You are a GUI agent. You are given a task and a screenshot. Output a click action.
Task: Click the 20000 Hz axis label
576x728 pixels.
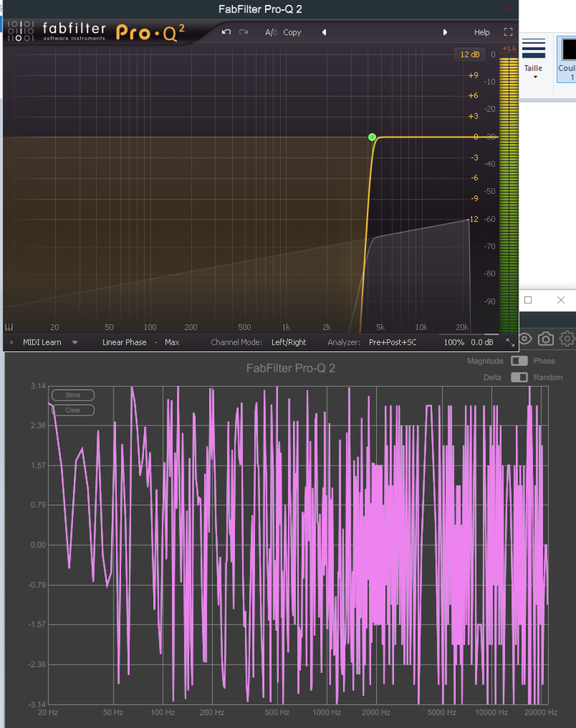click(x=541, y=712)
